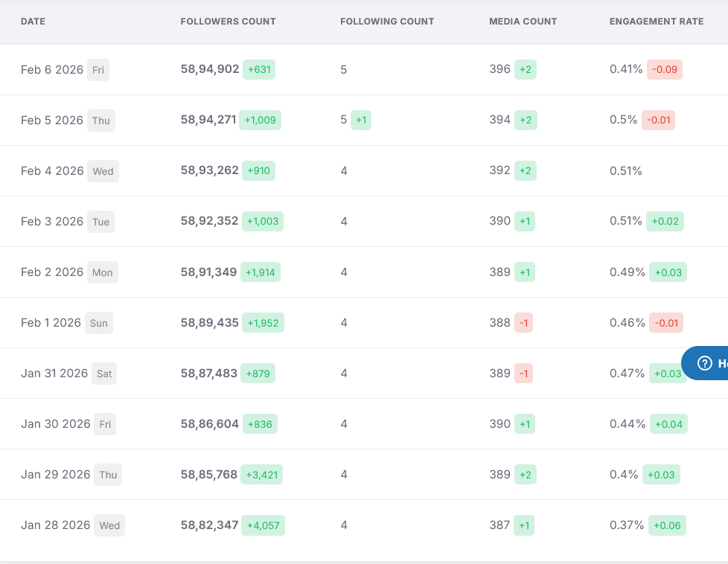Click the +631 followers badge
The width and height of the screenshot is (728, 564).
tap(259, 70)
